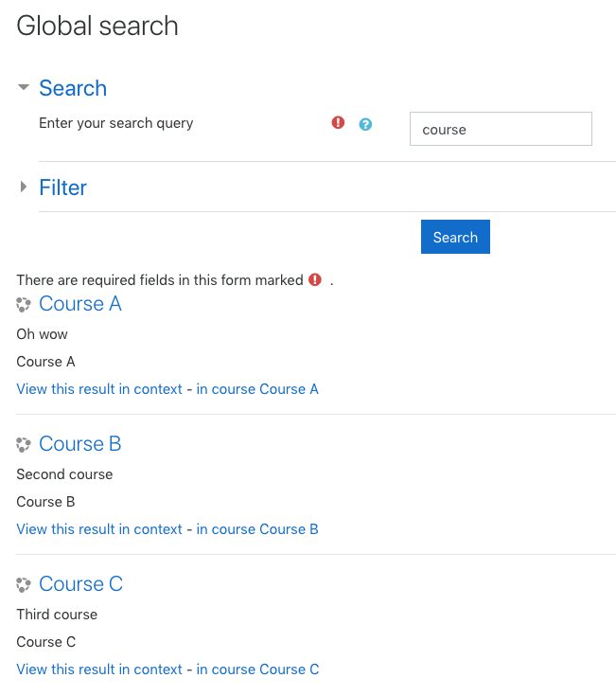Open the Course A result title
Screen dimensions: 616x696
pyautogui.click(x=80, y=304)
